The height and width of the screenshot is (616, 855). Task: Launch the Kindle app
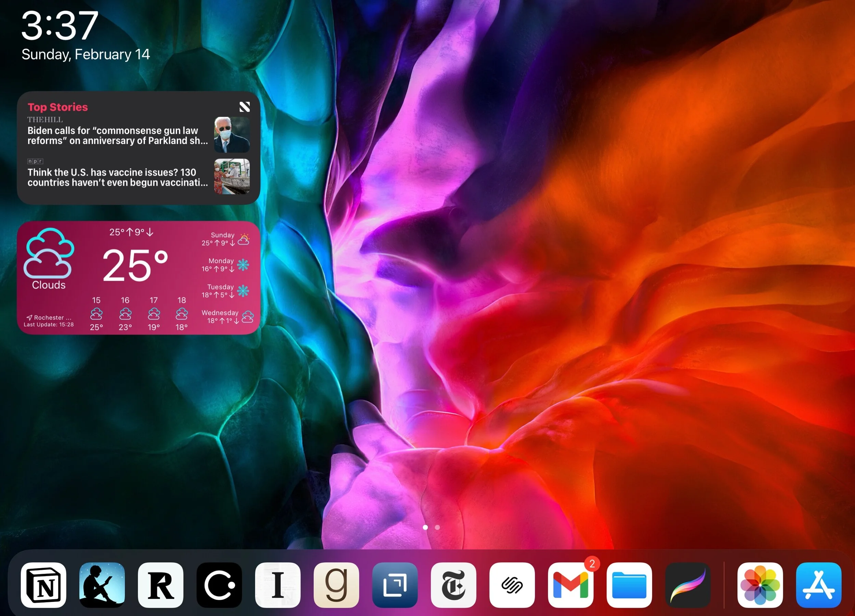tap(102, 585)
